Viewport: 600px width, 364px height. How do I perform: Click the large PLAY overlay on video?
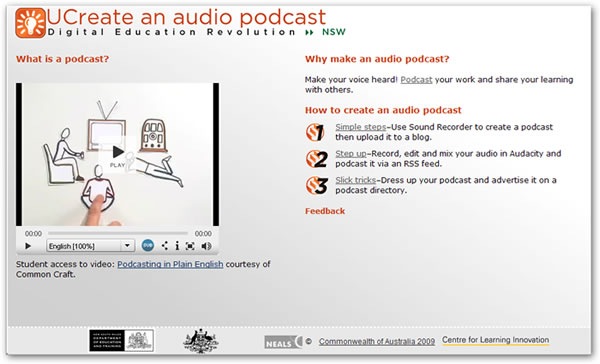click(x=117, y=155)
